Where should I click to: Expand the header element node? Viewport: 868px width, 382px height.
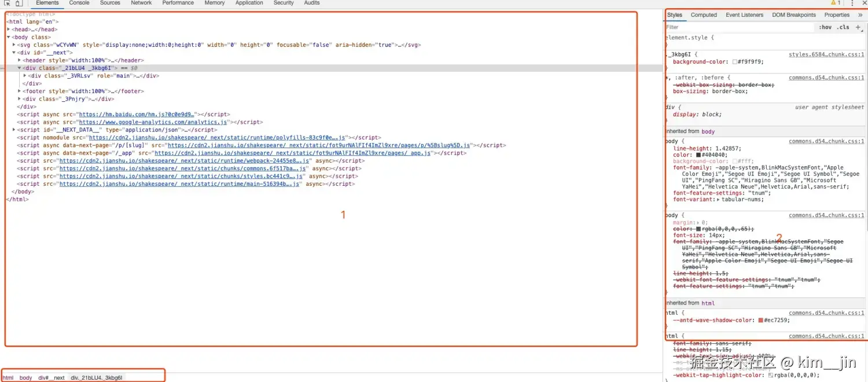(20, 60)
